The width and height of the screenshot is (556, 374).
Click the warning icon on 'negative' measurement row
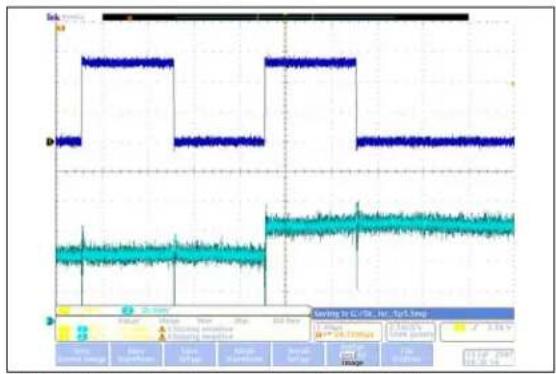(x=162, y=336)
